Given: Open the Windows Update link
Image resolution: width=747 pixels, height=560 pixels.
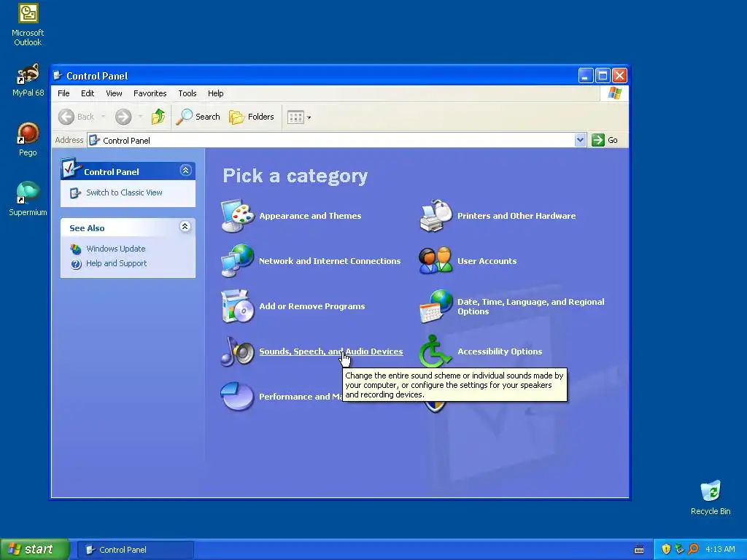Looking at the screenshot, I should pos(116,249).
